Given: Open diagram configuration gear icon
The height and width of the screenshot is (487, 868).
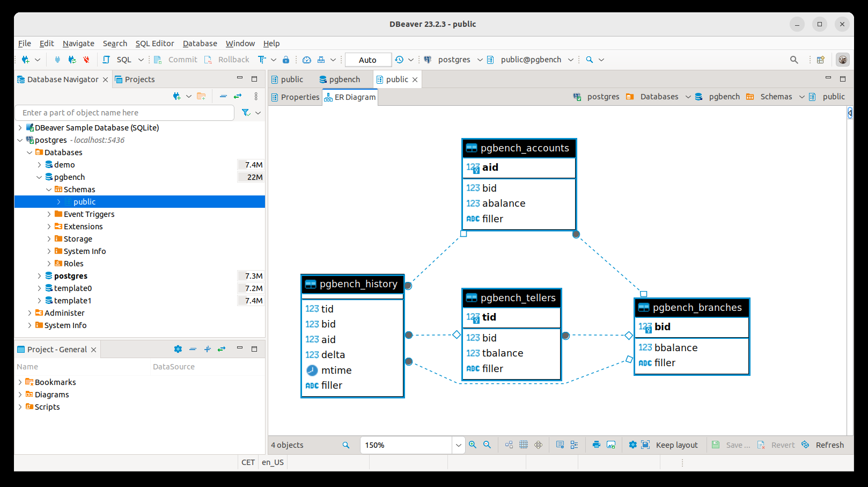Looking at the screenshot, I should click(632, 445).
